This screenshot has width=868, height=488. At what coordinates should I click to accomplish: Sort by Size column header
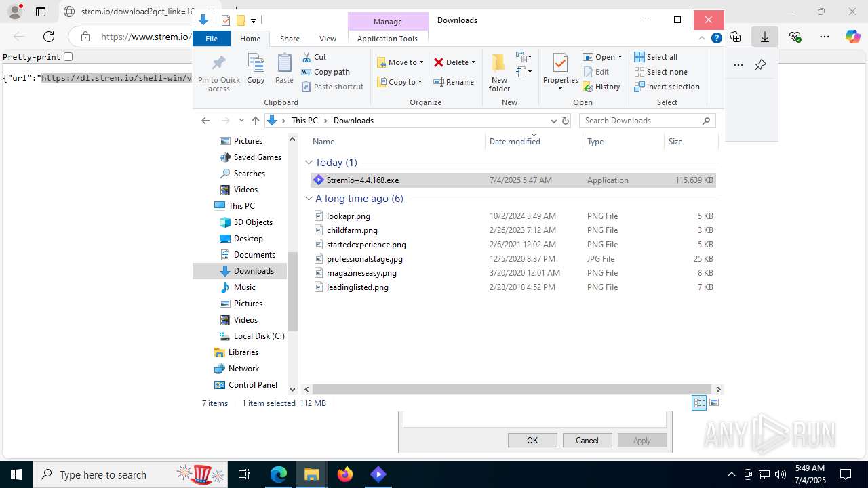tap(690, 142)
